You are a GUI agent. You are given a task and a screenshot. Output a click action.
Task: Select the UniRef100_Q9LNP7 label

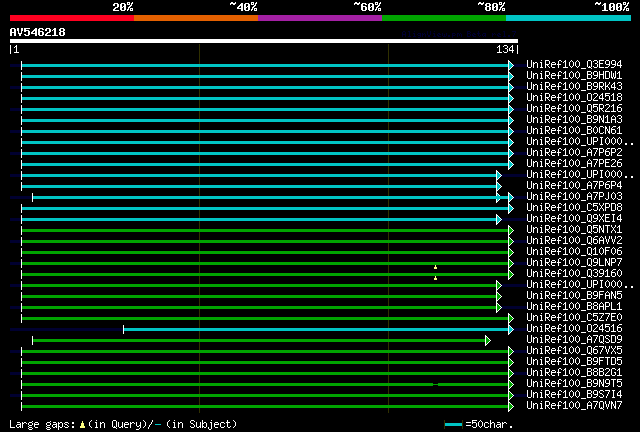[574, 263]
